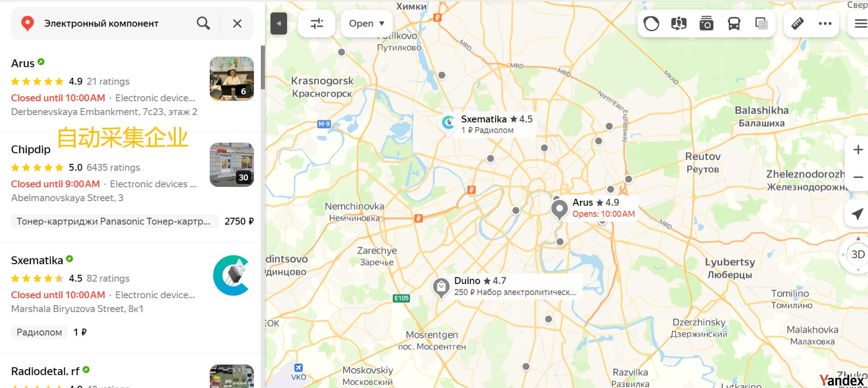View Arus photo thumbnail

[232, 79]
